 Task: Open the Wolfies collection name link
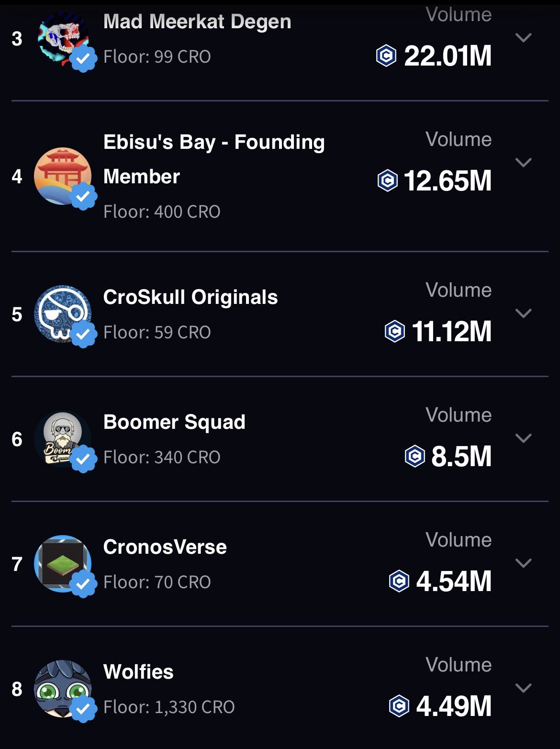138,672
